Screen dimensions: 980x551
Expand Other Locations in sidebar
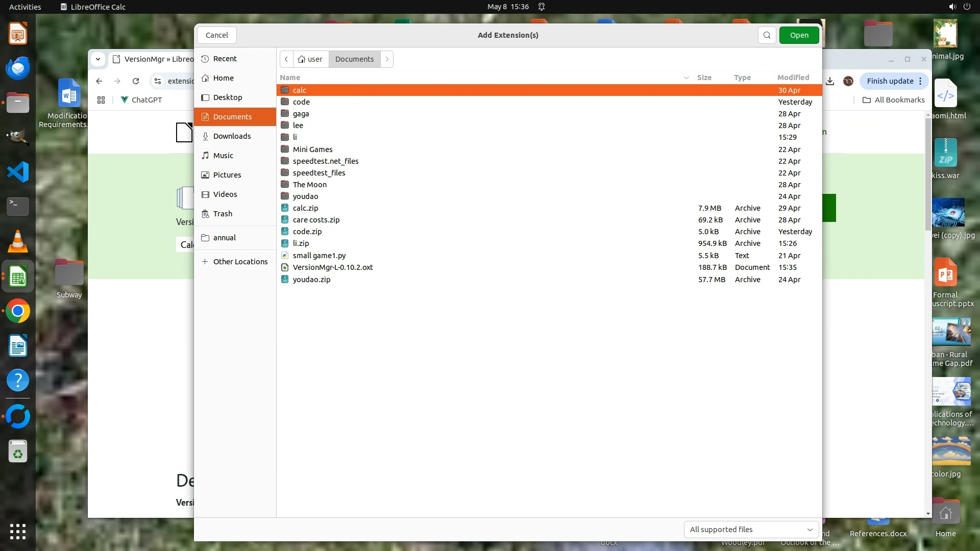point(240,262)
